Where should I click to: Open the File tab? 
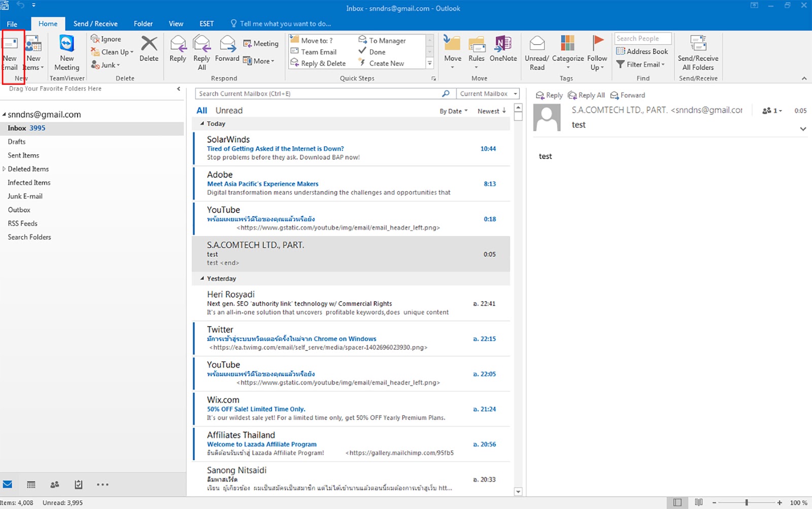tap(12, 24)
